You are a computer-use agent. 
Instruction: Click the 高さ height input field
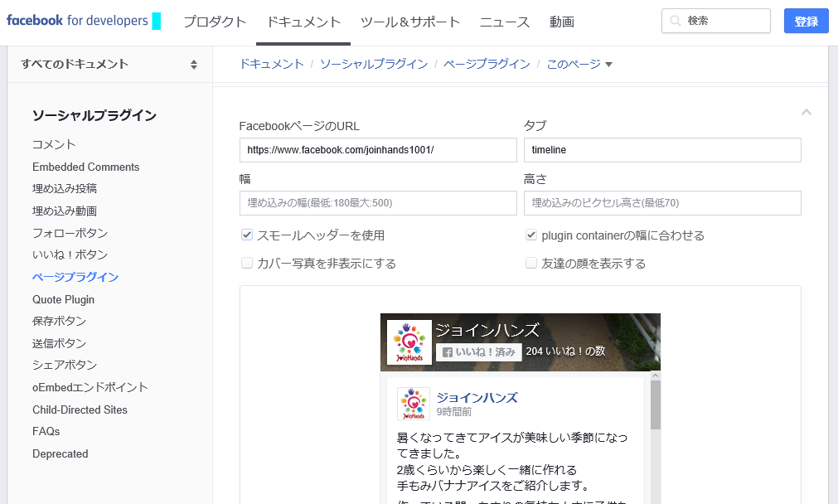663,203
